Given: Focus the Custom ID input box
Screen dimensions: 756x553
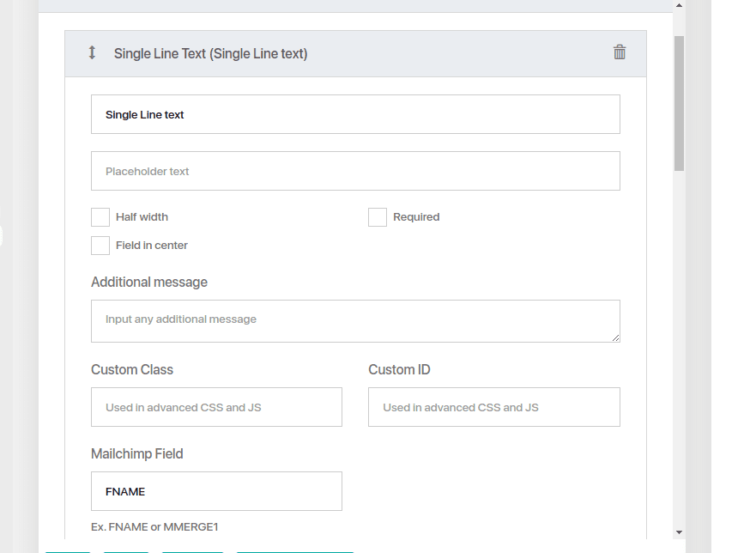Looking at the screenshot, I should 494,407.
